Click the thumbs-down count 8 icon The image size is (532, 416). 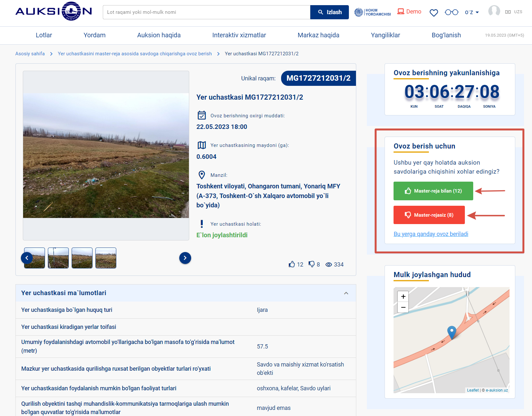(x=312, y=264)
